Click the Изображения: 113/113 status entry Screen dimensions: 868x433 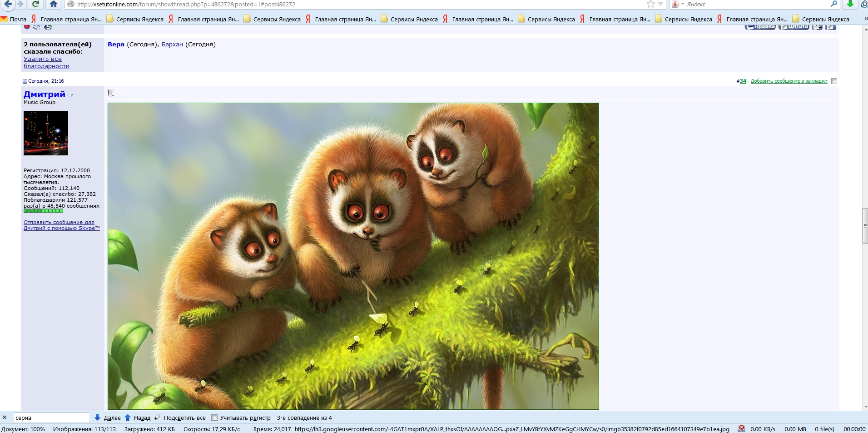point(84,429)
